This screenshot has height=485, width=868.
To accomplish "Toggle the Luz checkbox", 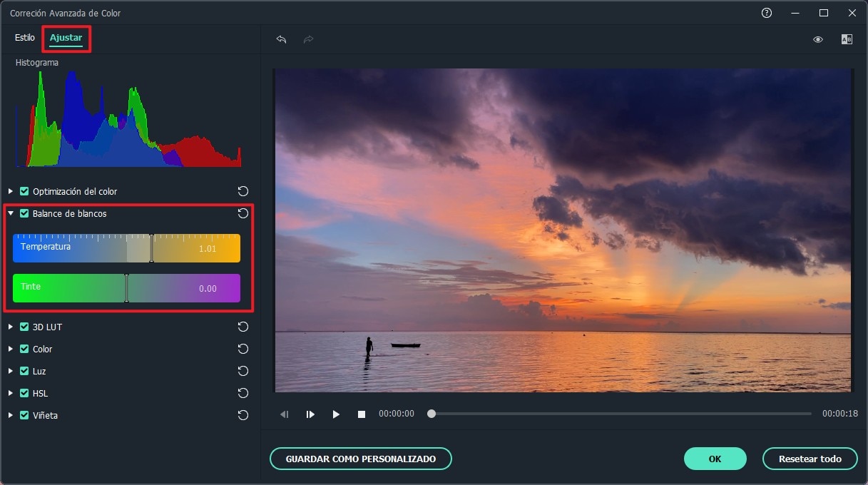I will pos(25,371).
